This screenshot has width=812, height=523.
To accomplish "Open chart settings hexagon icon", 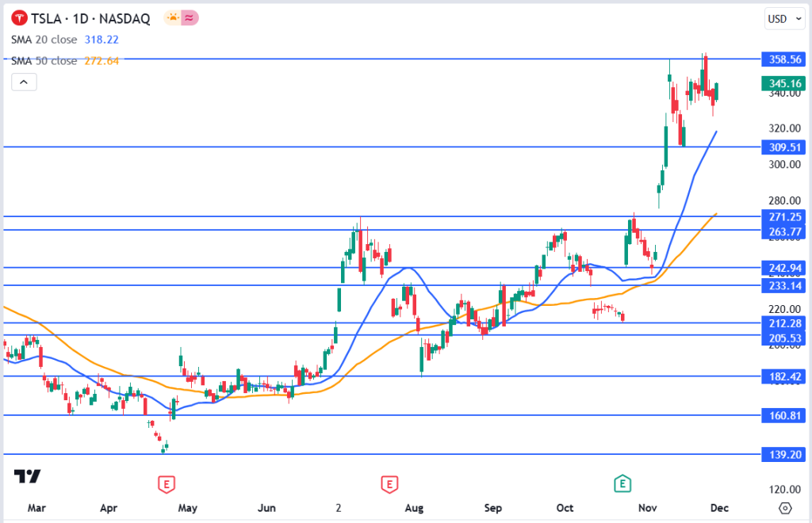I will [x=785, y=507].
